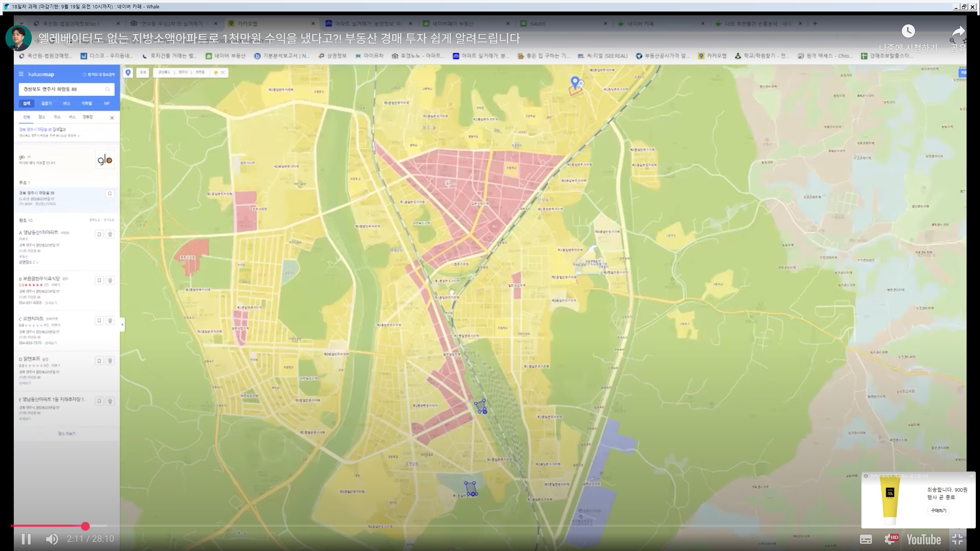Bookmark 영남동산1차아파트 result
Image resolution: width=980 pixels, height=551 pixels.
pyautogui.click(x=99, y=234)
